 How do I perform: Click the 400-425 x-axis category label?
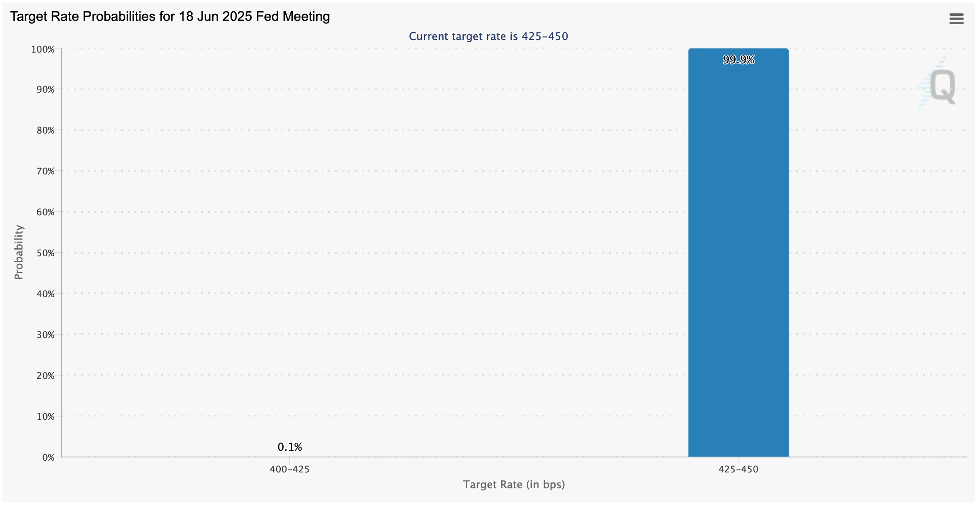tap(289, 469)
